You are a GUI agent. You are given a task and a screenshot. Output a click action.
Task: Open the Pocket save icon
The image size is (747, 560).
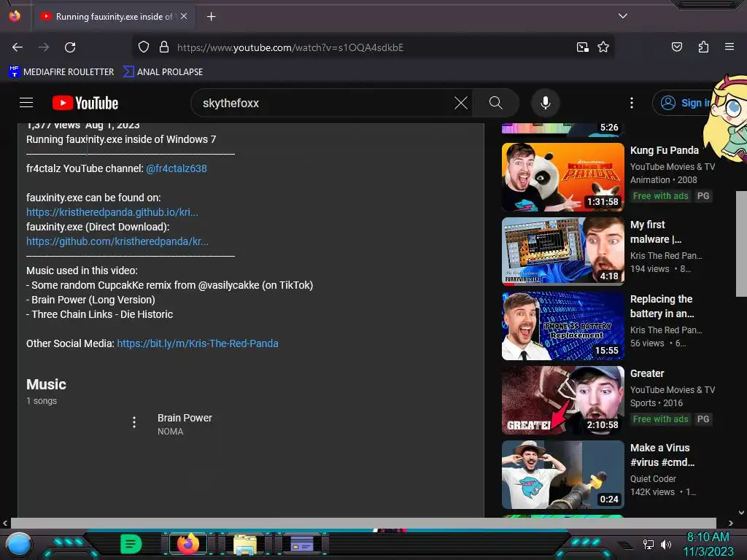click(676, 47)
